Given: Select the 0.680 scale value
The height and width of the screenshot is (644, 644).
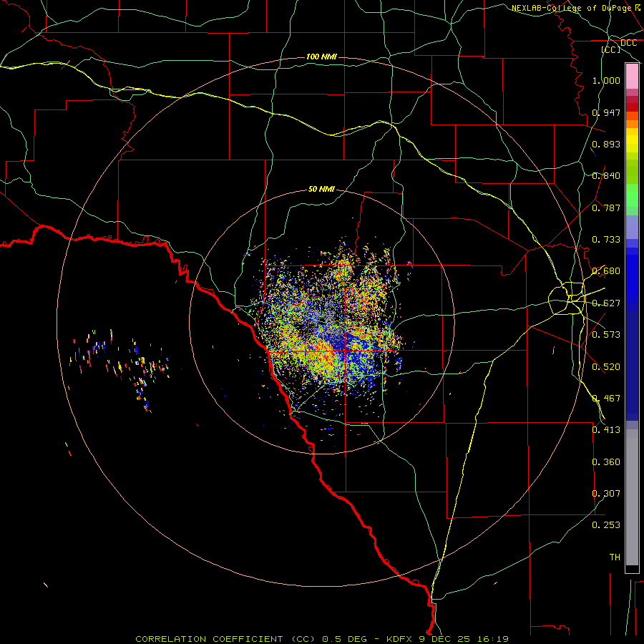Looking at the screenshot, I should (x=606, y=271).
